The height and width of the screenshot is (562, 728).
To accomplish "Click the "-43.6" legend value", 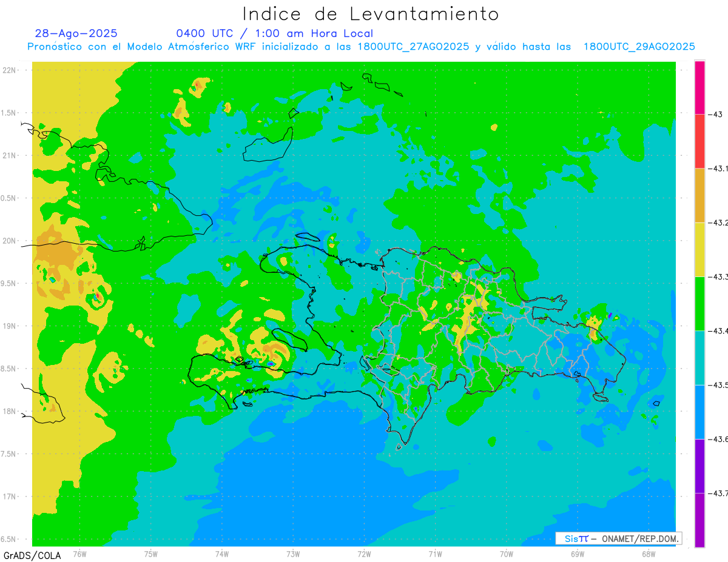I will pos(718,439).
